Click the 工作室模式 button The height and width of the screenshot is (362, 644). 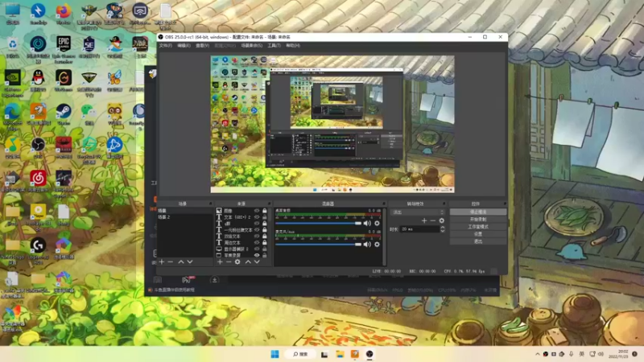click(x=478, y=227)
